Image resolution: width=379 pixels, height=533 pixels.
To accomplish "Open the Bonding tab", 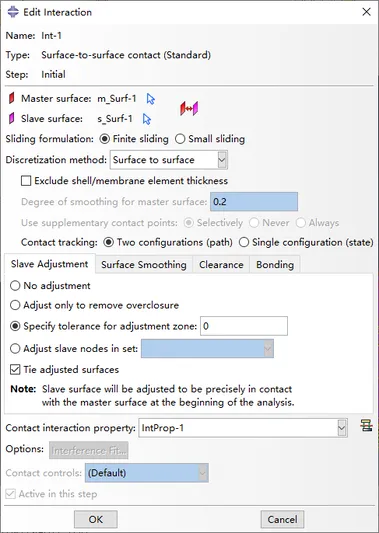I will pyautogui.click(x=275, y=264).
